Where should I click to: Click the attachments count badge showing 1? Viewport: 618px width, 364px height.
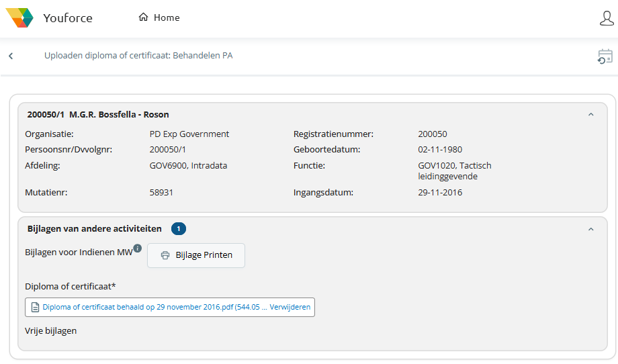click(x=178, y=229)
